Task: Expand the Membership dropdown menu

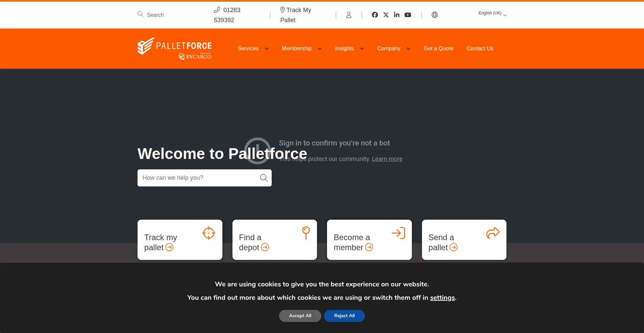Action: point(301,49)
